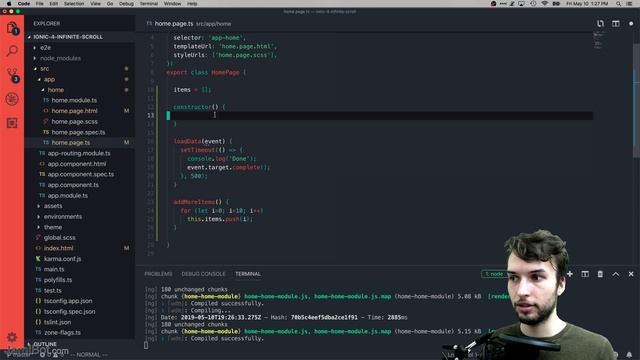Open the Manage gear at sidebar bottom
640x360 pixels.
pos(12,337)
